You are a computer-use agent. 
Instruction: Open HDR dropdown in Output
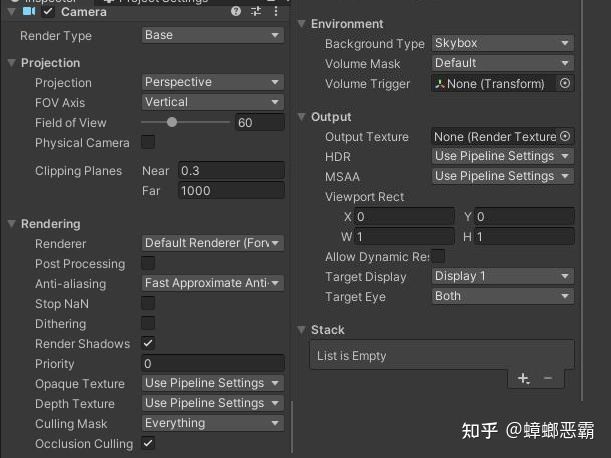point(503,156)
